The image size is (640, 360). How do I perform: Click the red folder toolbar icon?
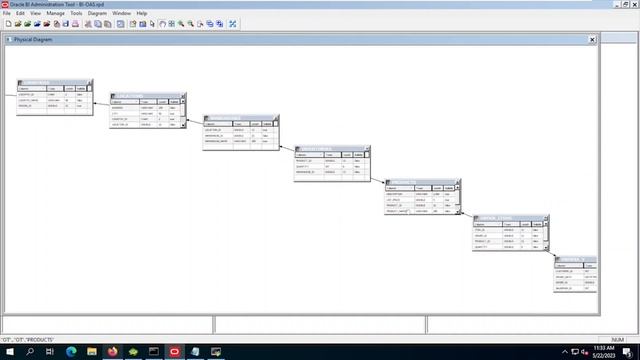pyautogui.click(x=47, y=24)
